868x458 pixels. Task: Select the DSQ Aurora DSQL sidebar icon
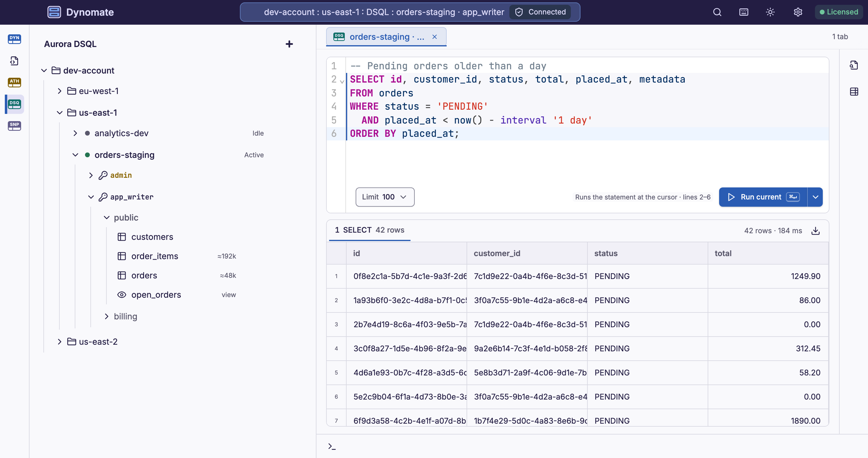point(14,104)
